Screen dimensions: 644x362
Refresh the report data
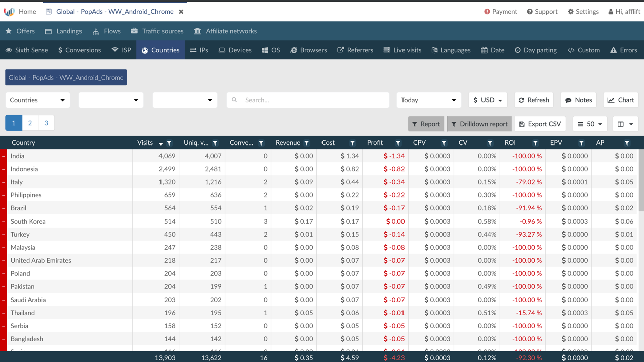tap(534, 100)
